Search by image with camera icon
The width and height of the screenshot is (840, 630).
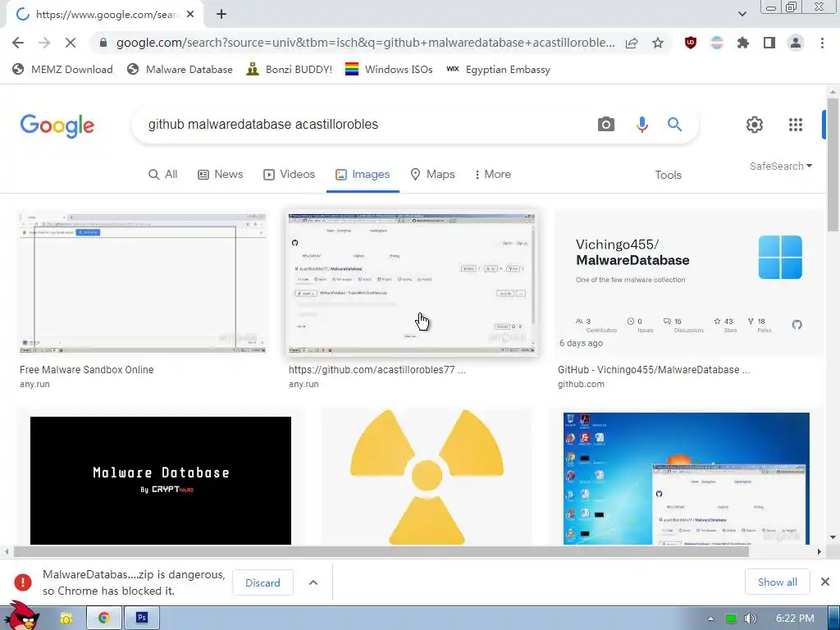click(x=606, y=125)
